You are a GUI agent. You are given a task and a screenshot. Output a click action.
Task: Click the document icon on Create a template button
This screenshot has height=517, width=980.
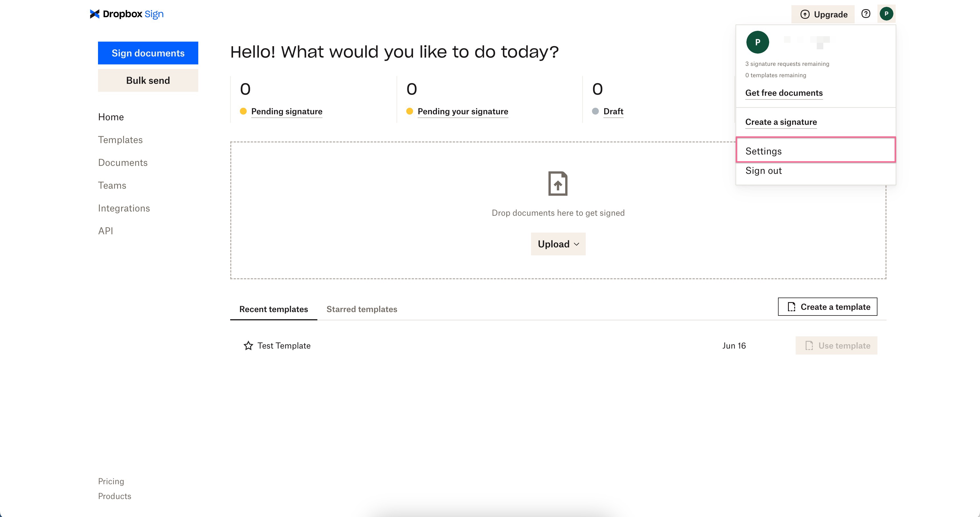click(x=791, y=306)
